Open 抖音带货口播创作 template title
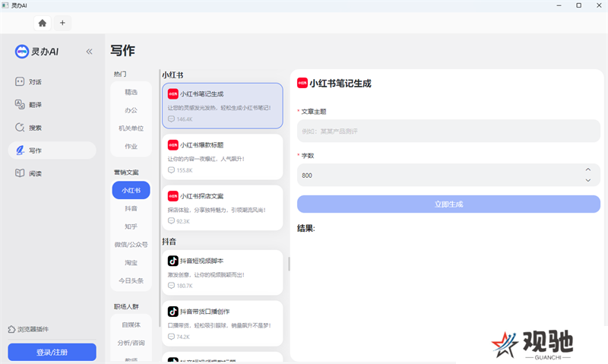The image size is (608, 364). point(204,312)
